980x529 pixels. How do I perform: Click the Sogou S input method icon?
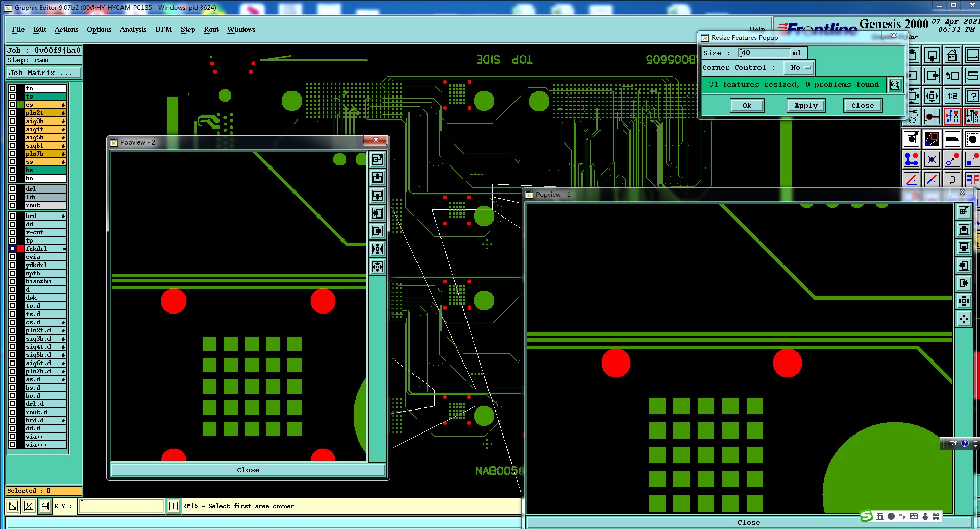pos(866,516)
